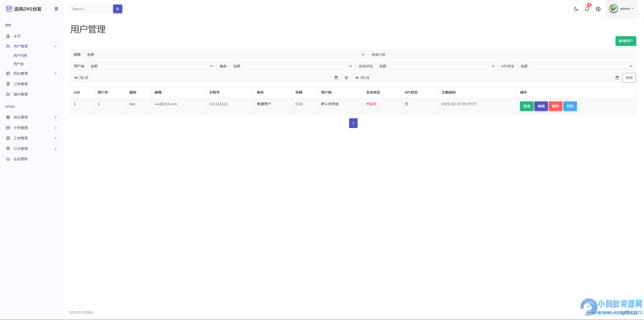
Task: Open the calendar picker for the end date
Action: (617, 78)
